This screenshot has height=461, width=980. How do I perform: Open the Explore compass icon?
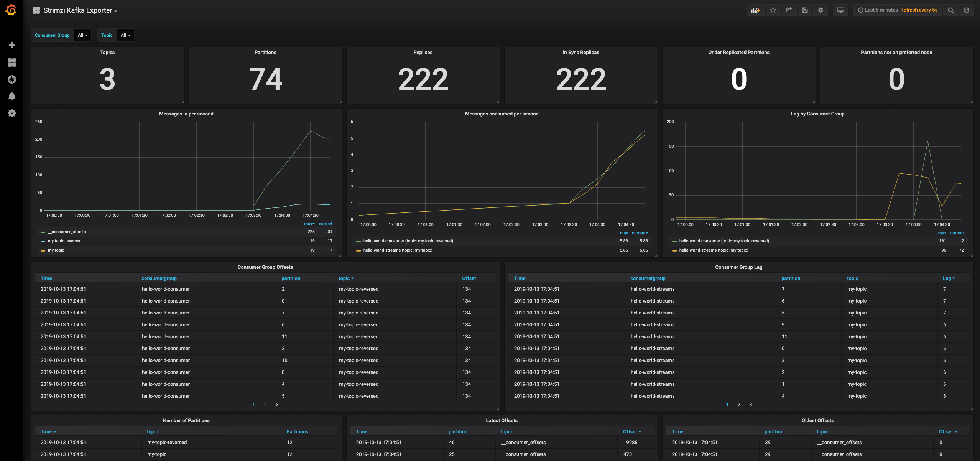12,79
